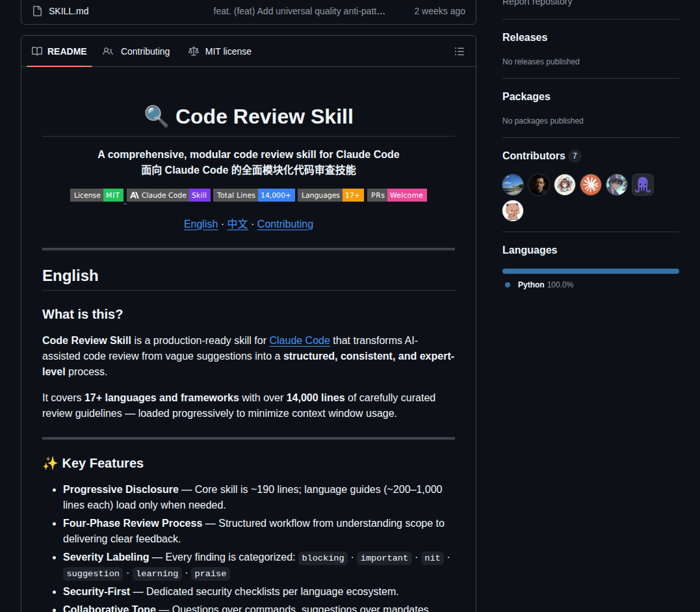Open the landscape photo contributor avatar
The image size is (700, 612).
coord(513,185)
